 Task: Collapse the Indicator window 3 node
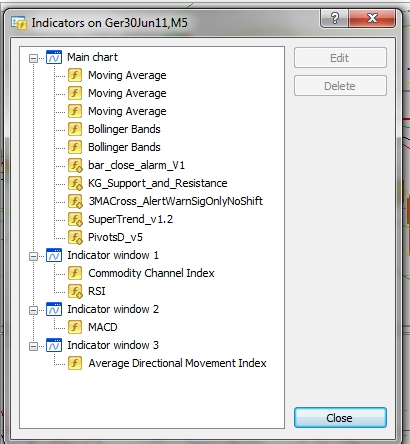[x=33, y=347]
